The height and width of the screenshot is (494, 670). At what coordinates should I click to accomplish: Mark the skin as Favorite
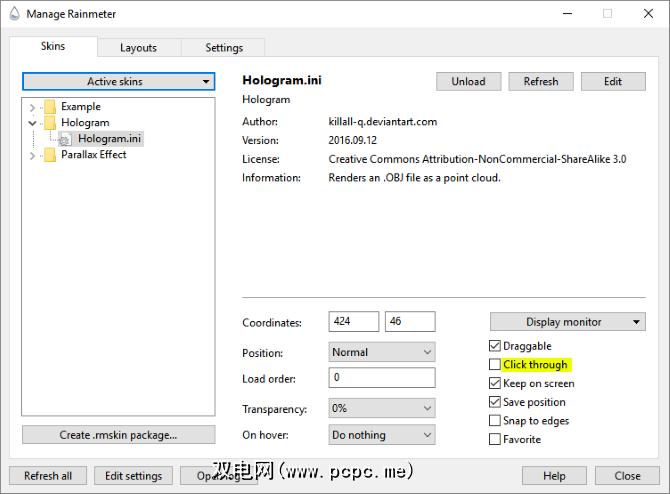494,439
